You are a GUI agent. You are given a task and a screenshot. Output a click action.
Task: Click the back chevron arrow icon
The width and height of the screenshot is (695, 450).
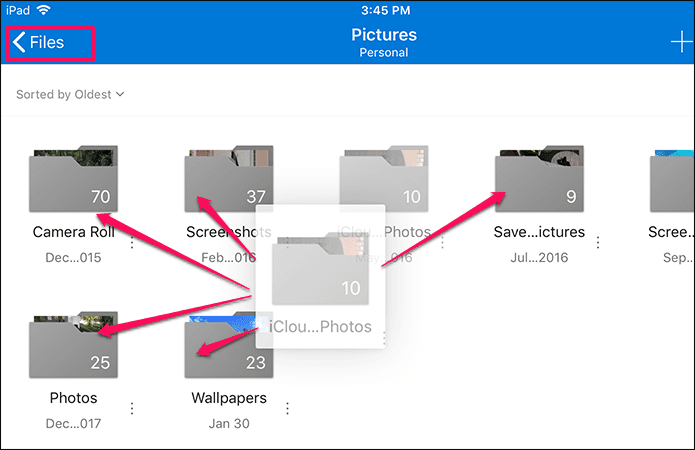point(19,43)
